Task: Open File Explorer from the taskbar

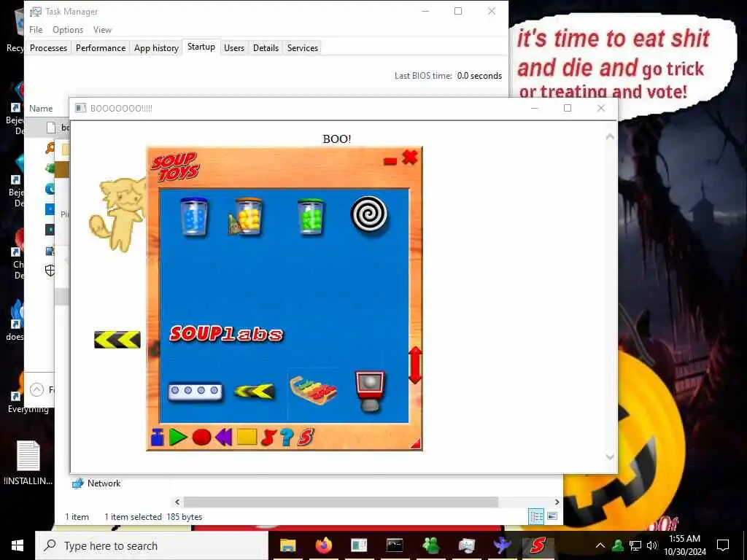Action: click(x=287, y=545)
